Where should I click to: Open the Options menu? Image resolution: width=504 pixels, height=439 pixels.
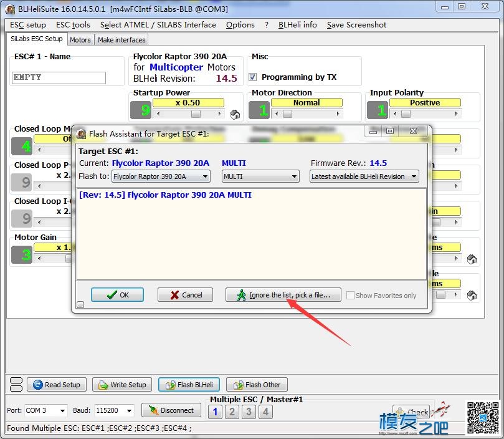click(x=240, y=25)
